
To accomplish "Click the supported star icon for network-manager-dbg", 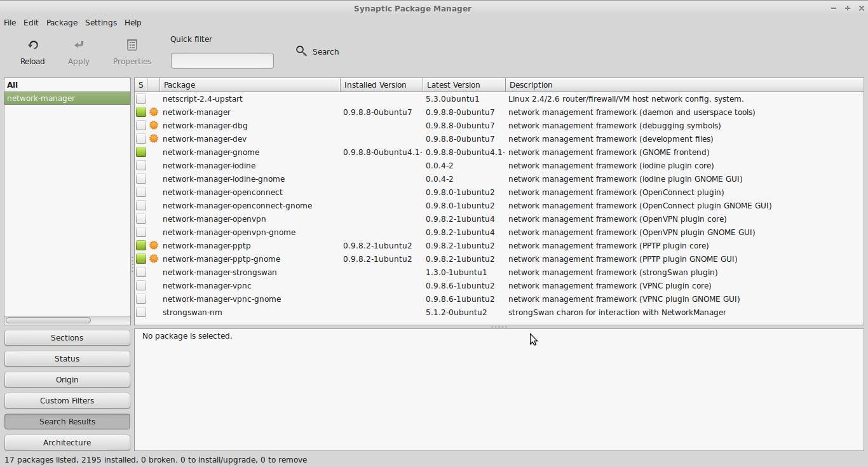I will tap(153, 125).
